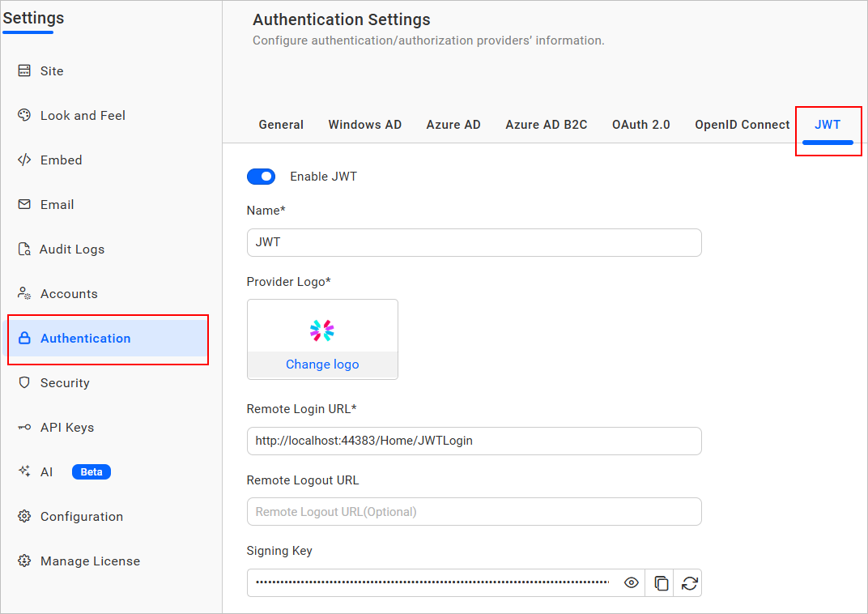868x614 pixels.
Task: Switch to the OpenID Connect tab
Action: [742, 124]
